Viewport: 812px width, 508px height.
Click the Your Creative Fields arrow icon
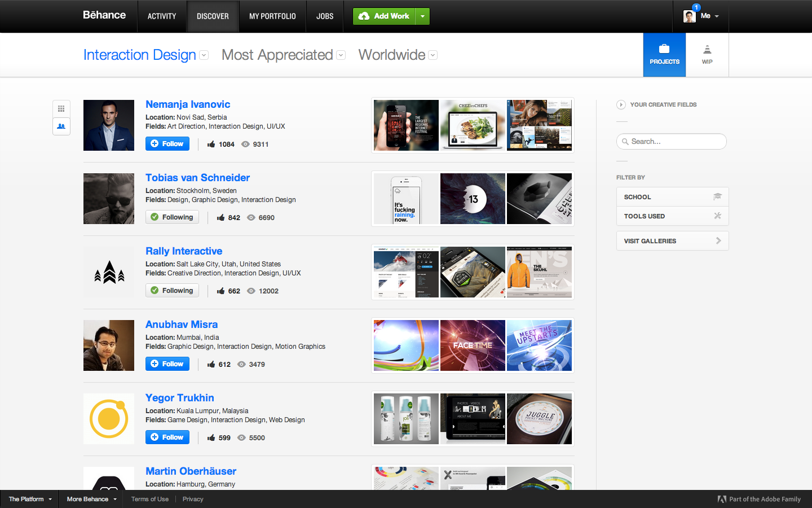(621, 104)
